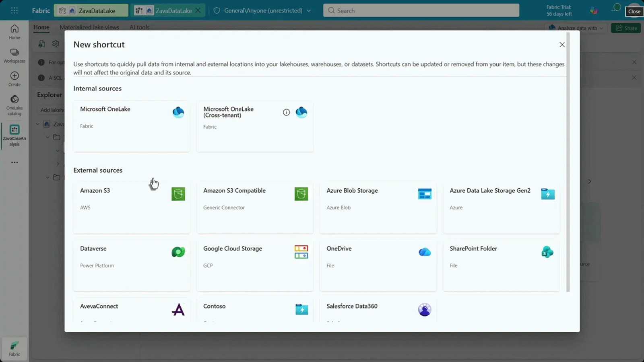The width and height of the screenshot is (644, 362).
Task: Click Fabric Trial days left status
Action: (559, 10)
